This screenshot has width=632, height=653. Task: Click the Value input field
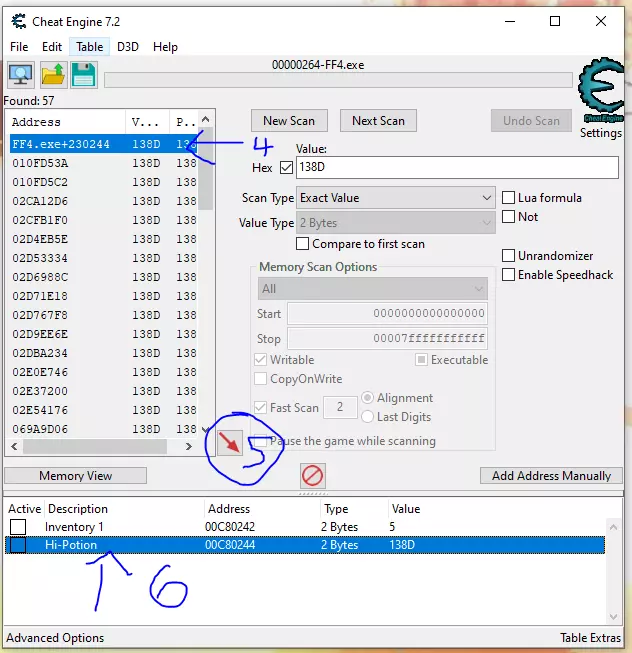457,167
